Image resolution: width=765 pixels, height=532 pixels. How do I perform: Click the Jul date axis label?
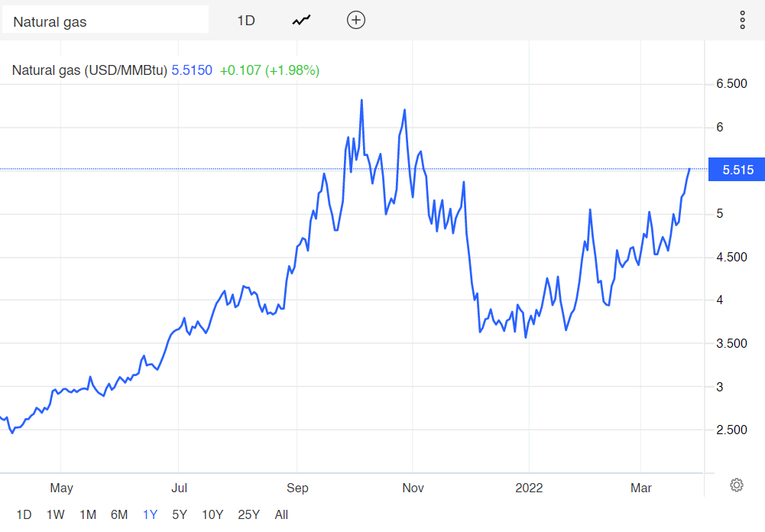[179, 488]
